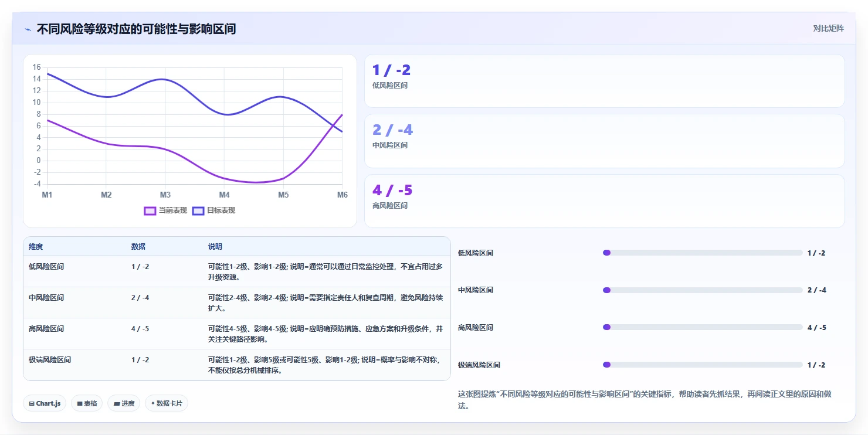Click the 维度 column header
The image size is (868, 435).
click(x=36, y=247)
